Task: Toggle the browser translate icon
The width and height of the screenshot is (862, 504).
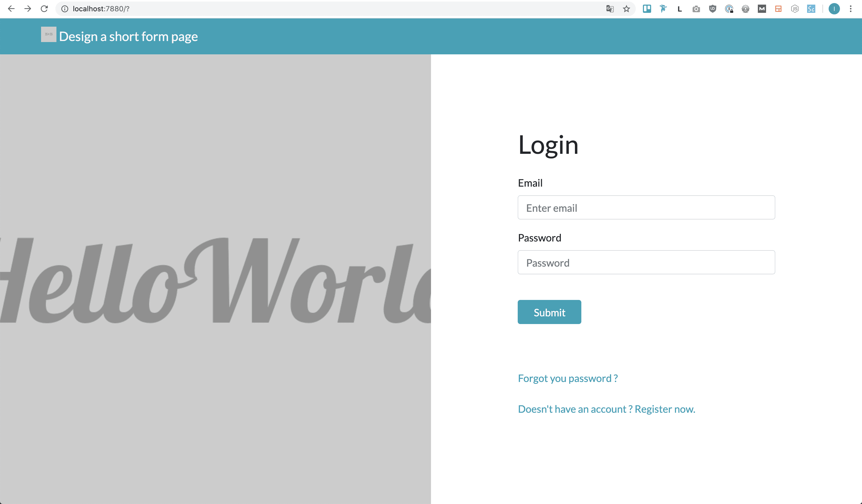Action: pos(610,8)
